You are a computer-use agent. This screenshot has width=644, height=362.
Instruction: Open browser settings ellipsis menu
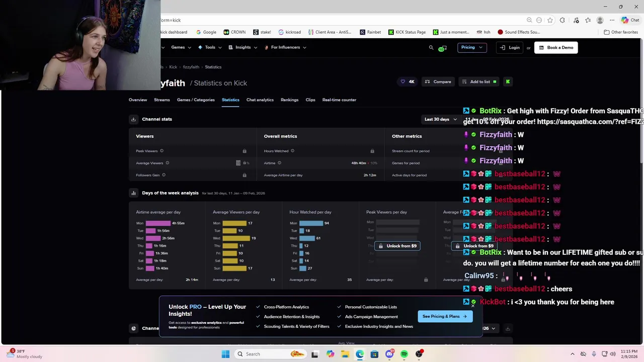click(x=612, y=20)
